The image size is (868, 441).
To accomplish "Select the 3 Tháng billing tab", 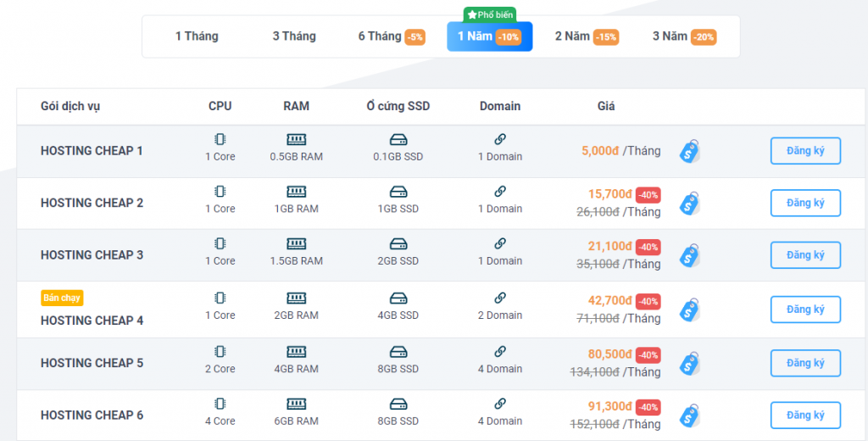I will pyautogui.click(x=294, y=36).
